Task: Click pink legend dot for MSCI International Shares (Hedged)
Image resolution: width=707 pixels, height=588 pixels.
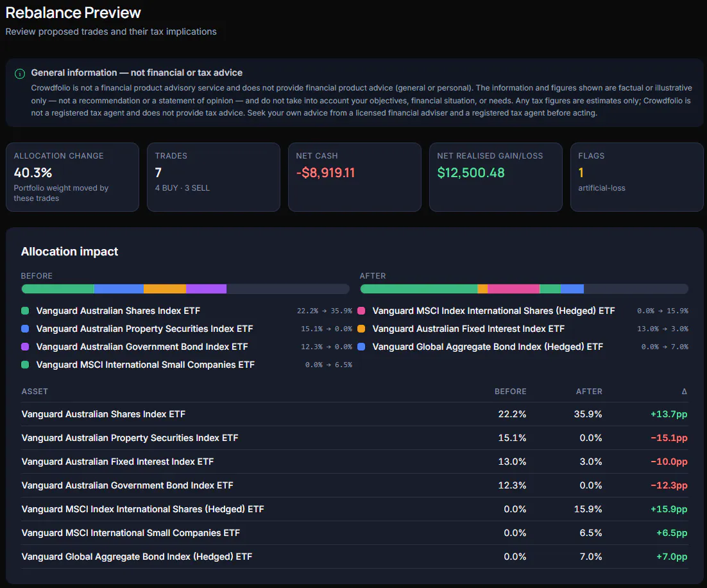Action: coord(361,311)
